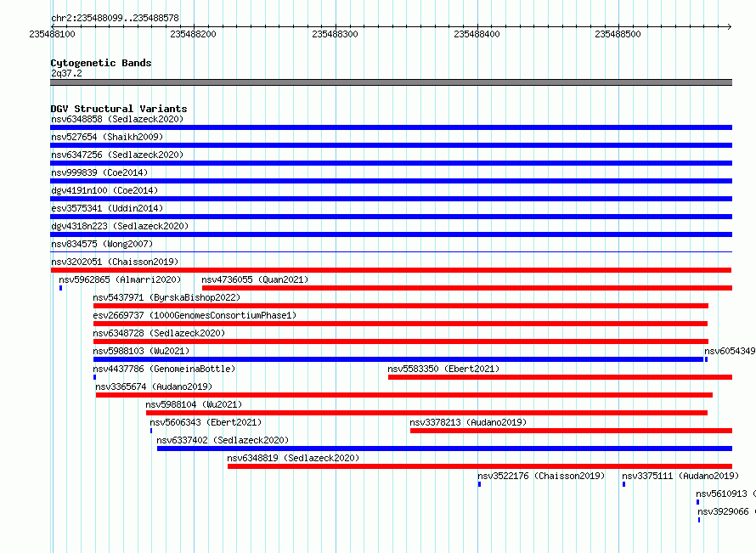The image size is (756, 553).
Task: Open nsv5437971 (ByrskaBishop2022) label
Action: (166, 297)
